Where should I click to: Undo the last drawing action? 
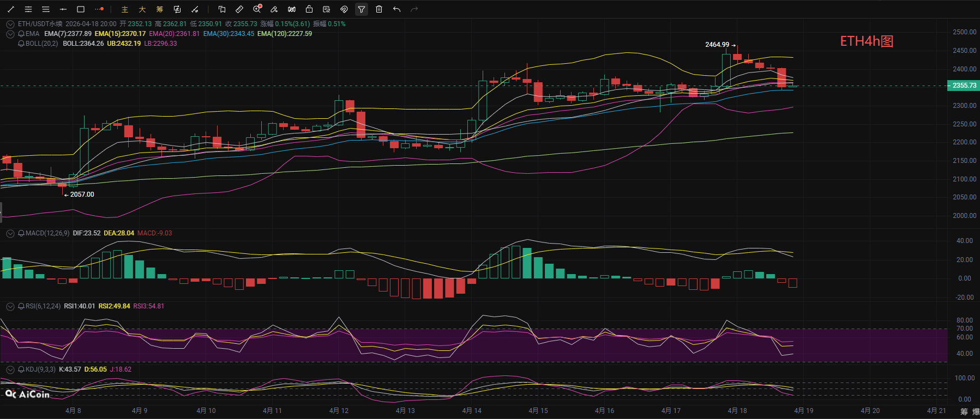pyautogui.click(x=396, y=9)
